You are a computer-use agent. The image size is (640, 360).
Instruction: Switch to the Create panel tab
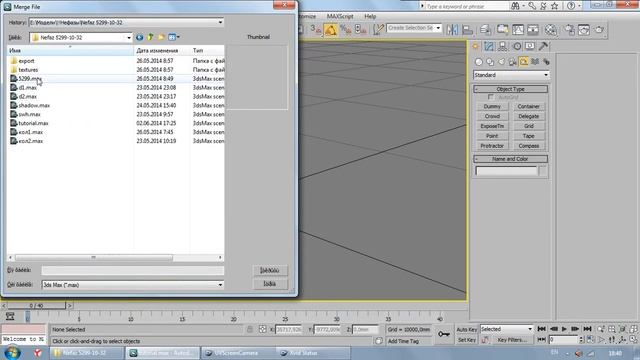(476, 47)
